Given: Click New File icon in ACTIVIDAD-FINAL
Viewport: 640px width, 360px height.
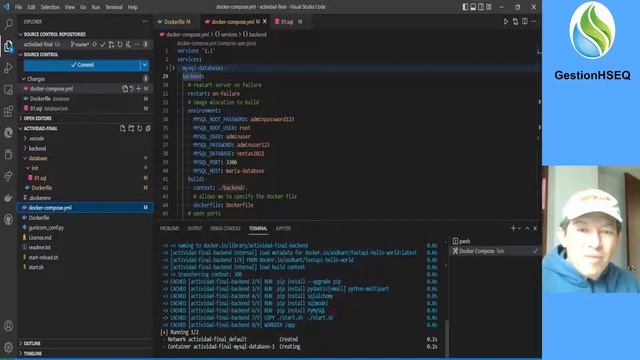Looking at the screenshot, I should tap(122, 129).
